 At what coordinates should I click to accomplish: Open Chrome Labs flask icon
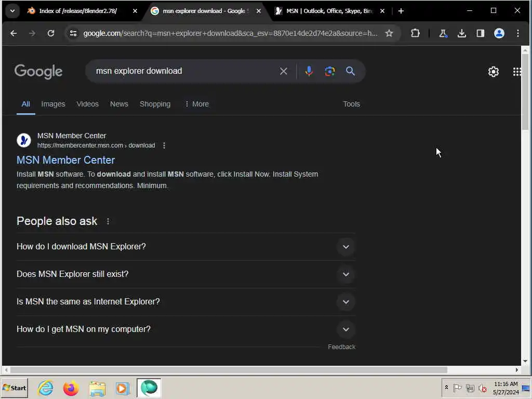[x=443, y=33]
